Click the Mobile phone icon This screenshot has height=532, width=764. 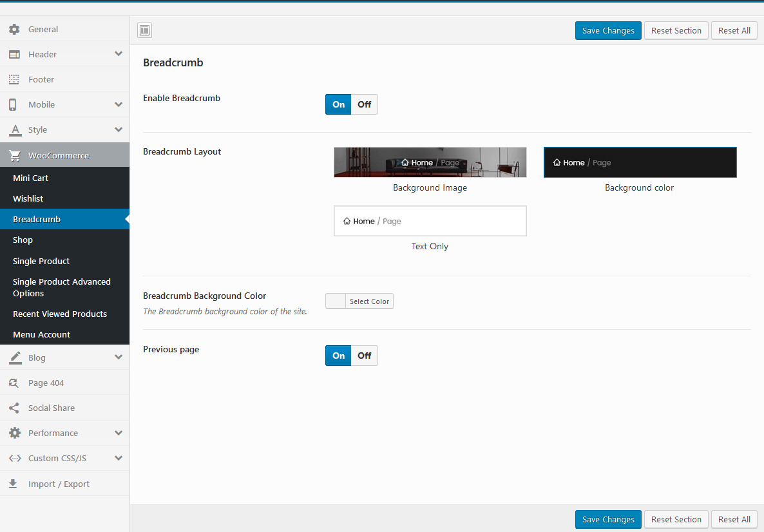[x=13, y=105]
